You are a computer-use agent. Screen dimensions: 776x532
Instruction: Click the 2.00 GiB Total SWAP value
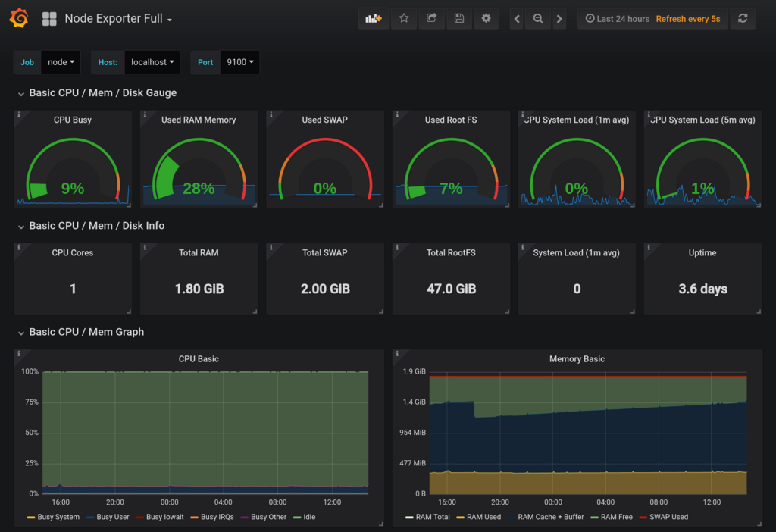coord(325,289)
